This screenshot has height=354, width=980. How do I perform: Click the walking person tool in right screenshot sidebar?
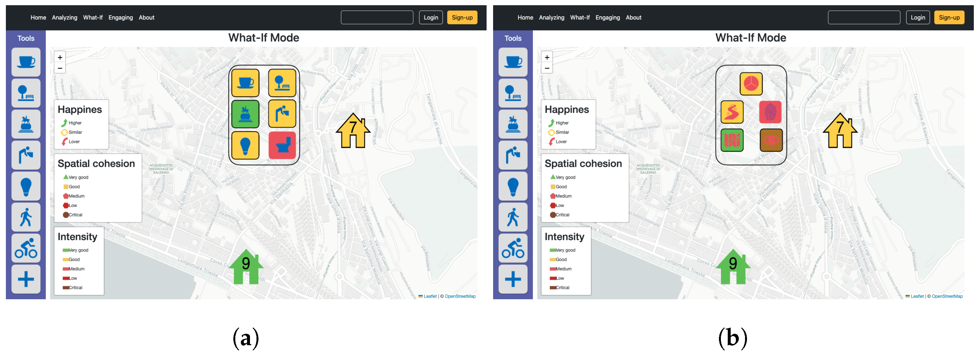pyautogui.click(x=513, y=217)
